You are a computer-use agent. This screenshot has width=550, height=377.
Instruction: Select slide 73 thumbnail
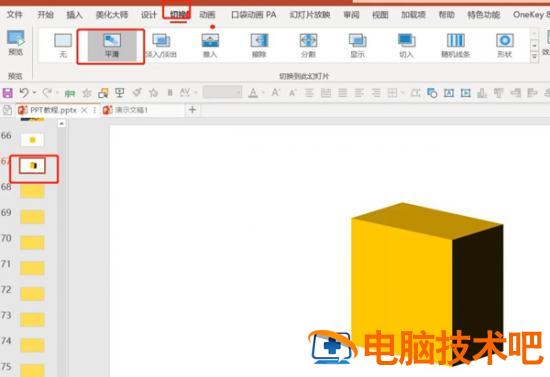click(x=32, y=320)
